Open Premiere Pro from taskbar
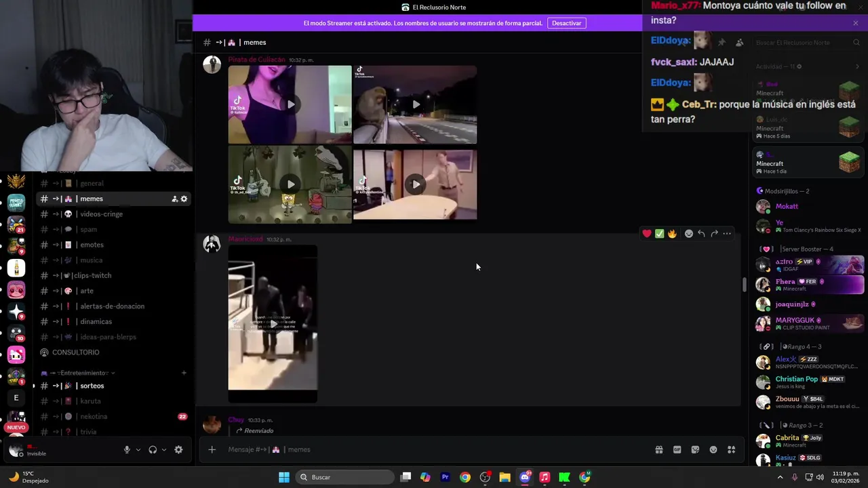The width and height of the screenshot is (868, 488). (x=445, y=477)
